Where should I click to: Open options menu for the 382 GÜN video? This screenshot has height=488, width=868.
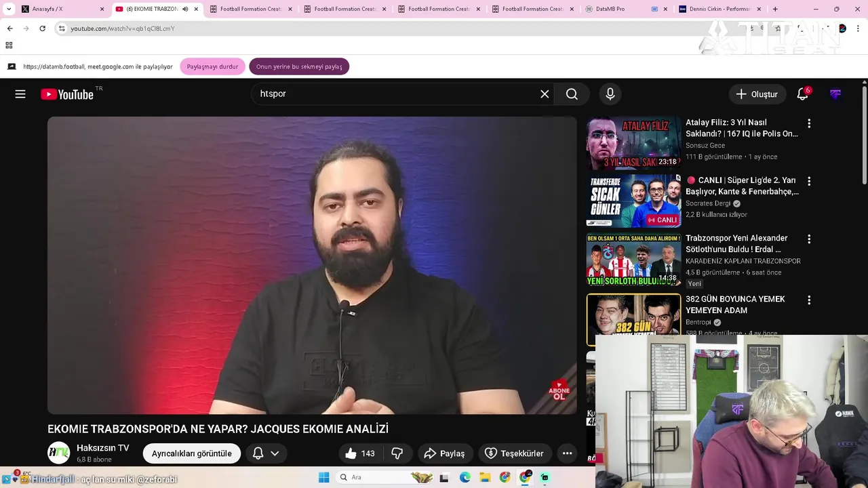click(808, 300)
